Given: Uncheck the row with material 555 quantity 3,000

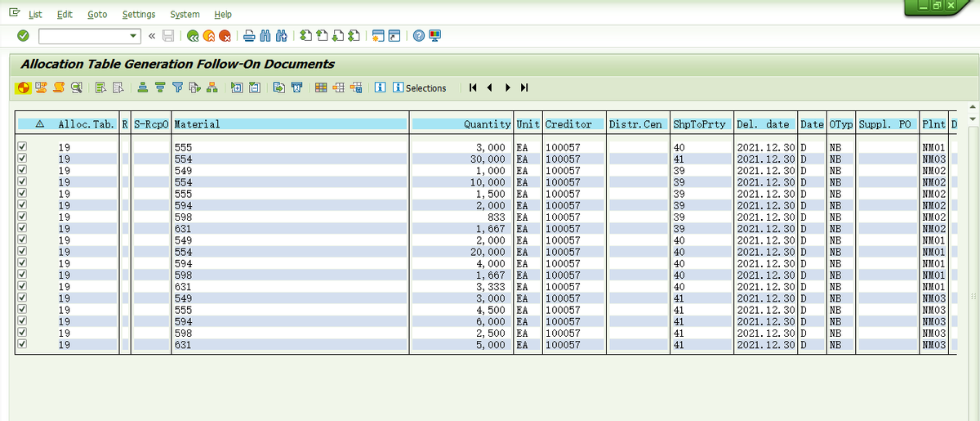Looking at the screenshot, I should pyautogui.click(x=22, y=147).
